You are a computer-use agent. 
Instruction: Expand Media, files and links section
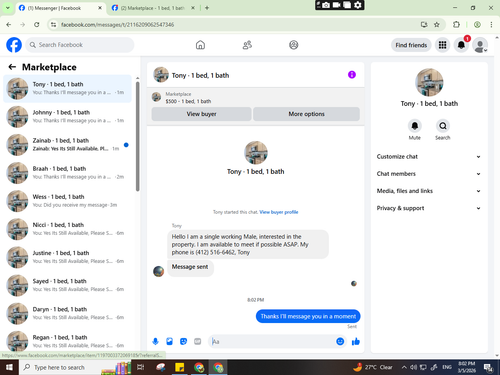tap(429, 191)
